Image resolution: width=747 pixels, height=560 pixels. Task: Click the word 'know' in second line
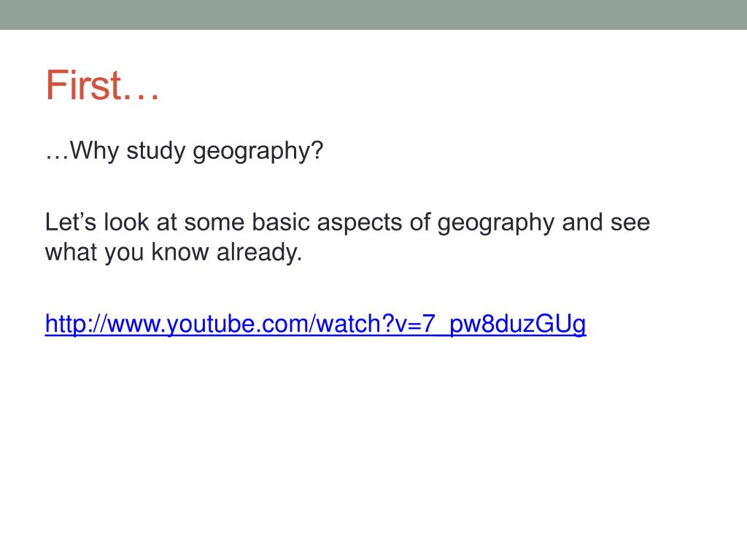(180, 252)
